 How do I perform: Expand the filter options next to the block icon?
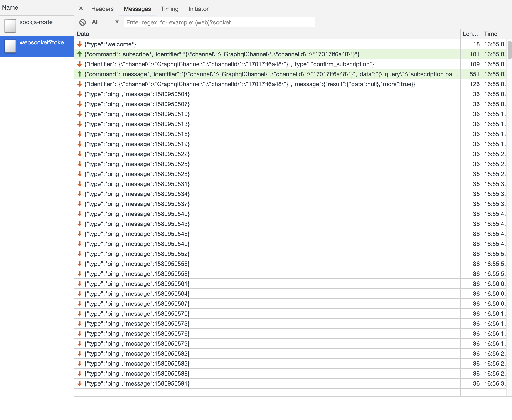[x=117, y=22]
